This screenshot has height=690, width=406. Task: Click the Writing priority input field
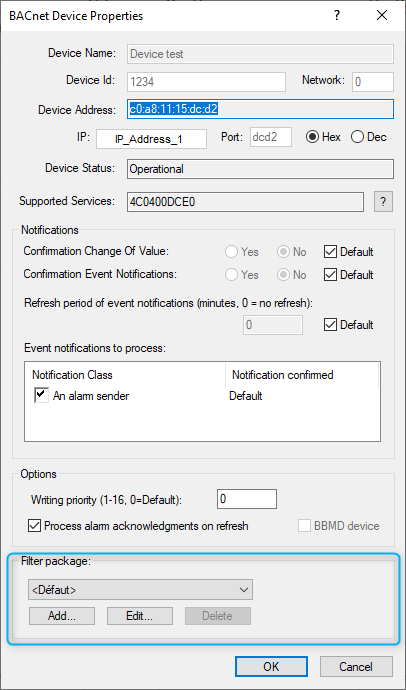click(247, 499)
